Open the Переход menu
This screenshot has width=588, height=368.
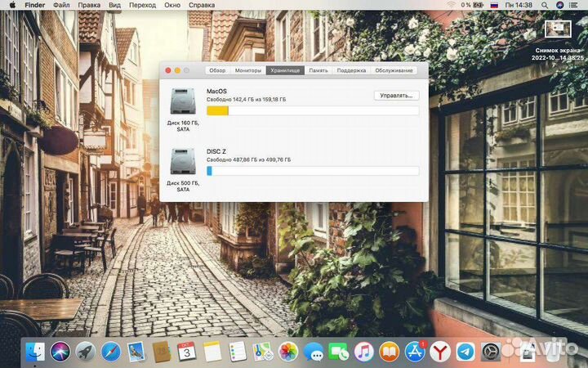pos(142,5)
